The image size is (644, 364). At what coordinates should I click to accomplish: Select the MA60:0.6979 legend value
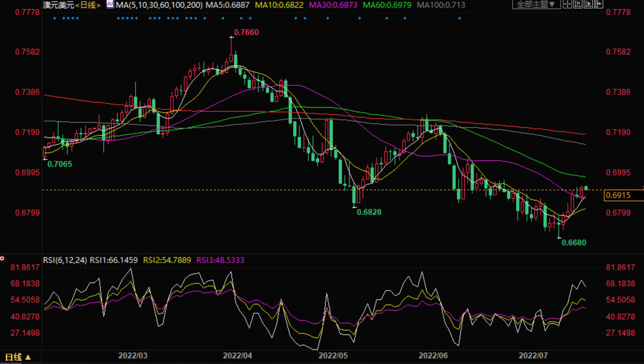coord(387,5)
